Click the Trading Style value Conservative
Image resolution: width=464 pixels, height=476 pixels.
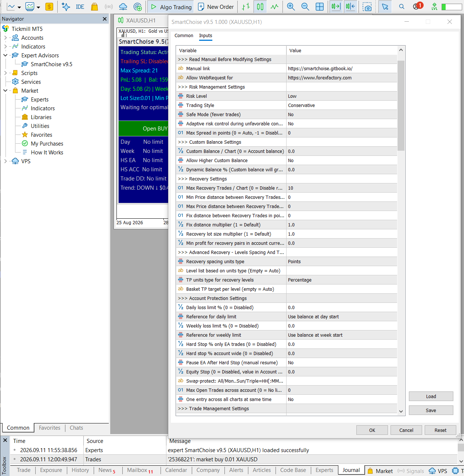[x=342, y=105]
